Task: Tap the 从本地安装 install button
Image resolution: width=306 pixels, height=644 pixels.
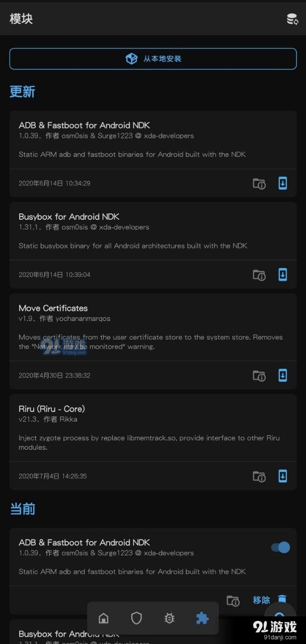Action: pyautogui.click(x=153, y=59)
